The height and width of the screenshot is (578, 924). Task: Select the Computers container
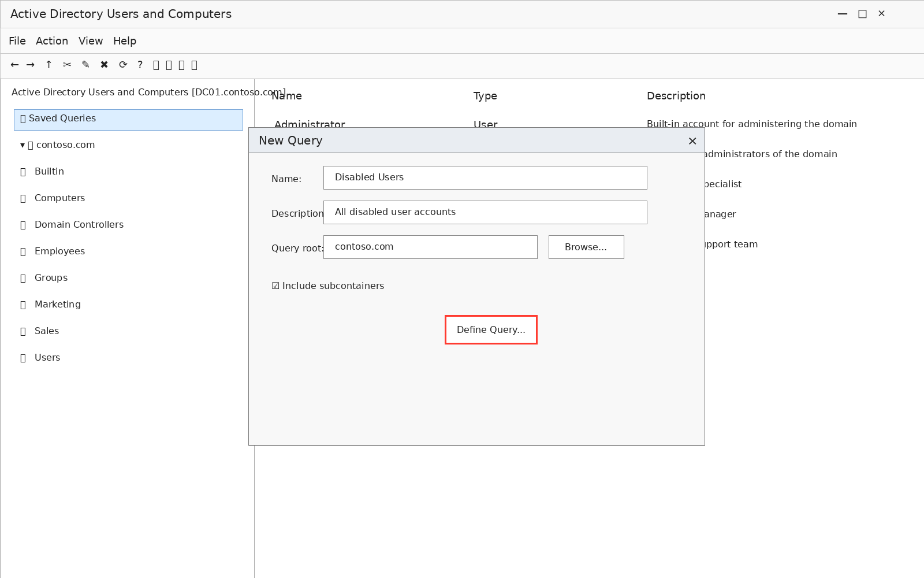point(59,198)
